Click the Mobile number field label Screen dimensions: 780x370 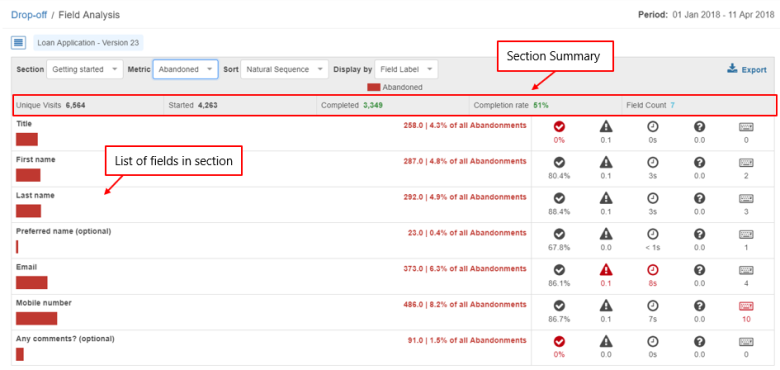click(44, 303)
